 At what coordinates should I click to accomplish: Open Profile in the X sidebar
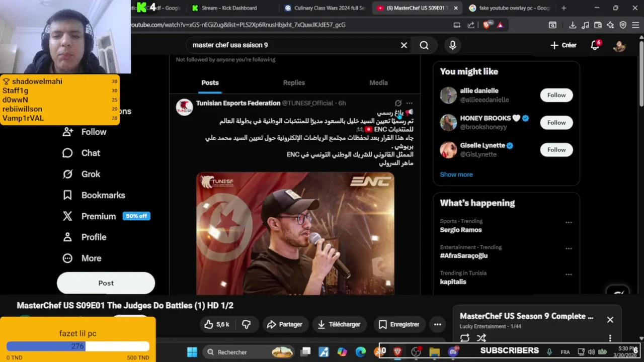(84, 237)
